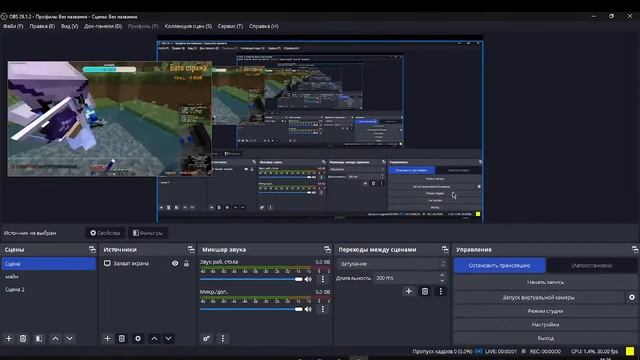This screenshot has height=360, width=640.
Task: Move scene down with arrow icon
Action: tap(70, 338)
